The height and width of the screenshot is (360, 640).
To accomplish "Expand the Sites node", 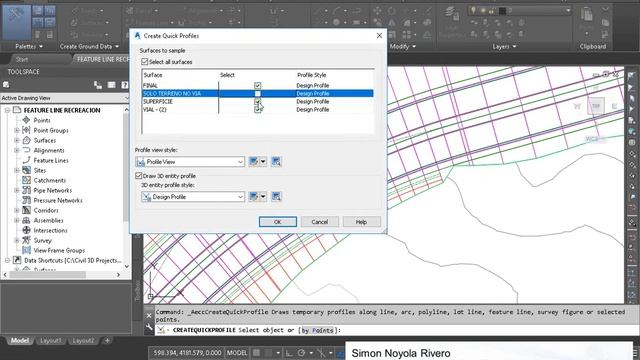I will 17,170.
